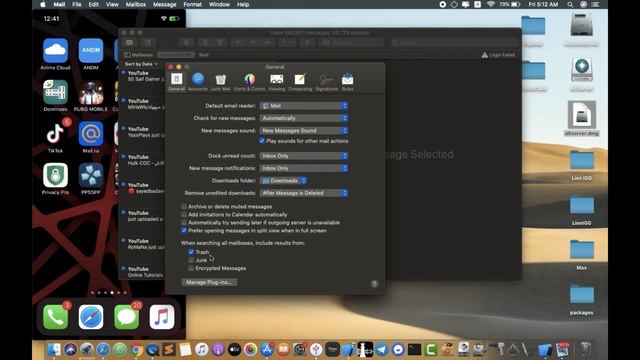
Task: Open the Mailbox menu
Action: click(x=136, y=4)
